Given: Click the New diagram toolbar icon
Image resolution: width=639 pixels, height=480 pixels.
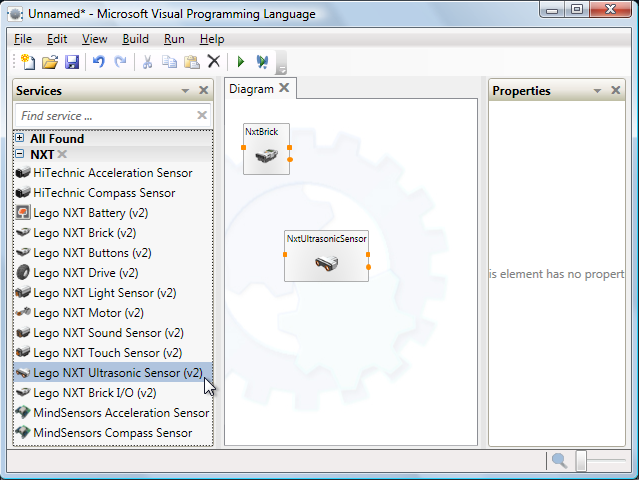Looking at the screenshot, I should [x=28, y=62].
